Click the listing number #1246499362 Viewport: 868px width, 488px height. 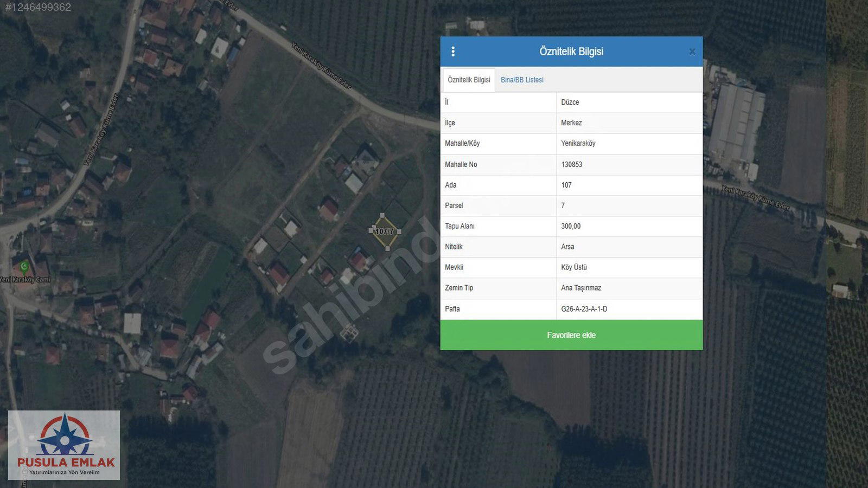38,7
